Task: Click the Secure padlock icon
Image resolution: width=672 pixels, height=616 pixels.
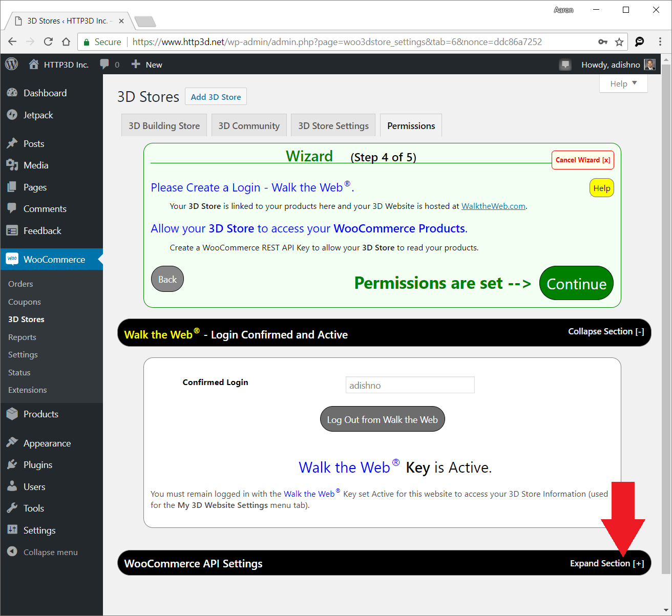Action: [x=87, y=42]
